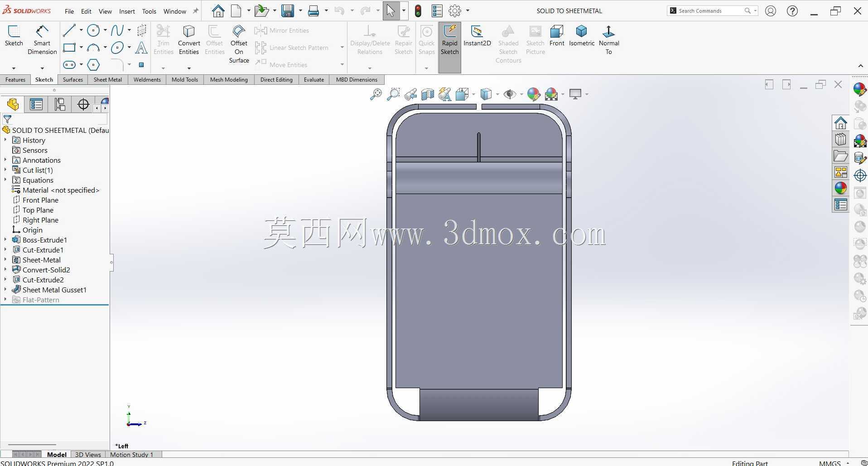Select the Ellipse tool
Image resolution: width=868 pixels, height=466 pixels.
(x=117, y=48)
